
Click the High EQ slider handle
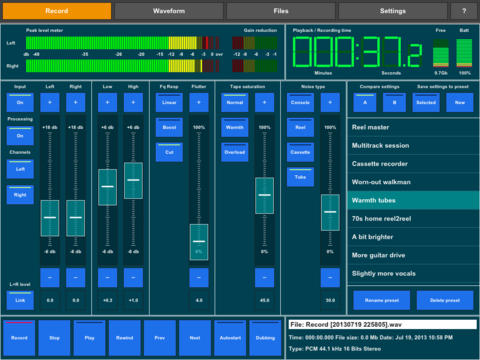pos(133,180)
